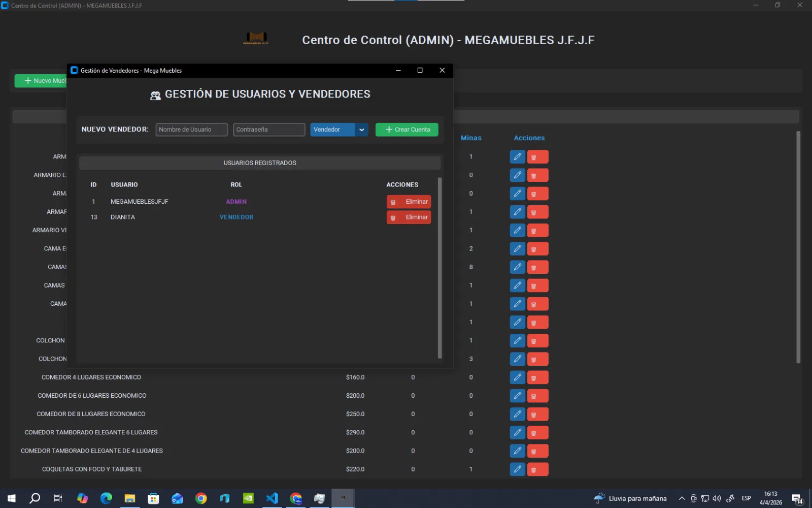Click the Nuevo Mueble green button
Viewport: 812px width, 508px height.
click(x=42, y=81)
